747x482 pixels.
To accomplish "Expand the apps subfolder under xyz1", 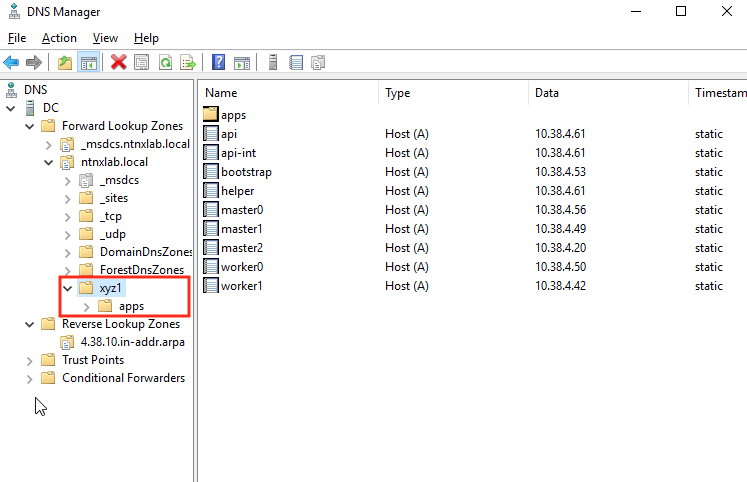I will (x=85, y=306).
